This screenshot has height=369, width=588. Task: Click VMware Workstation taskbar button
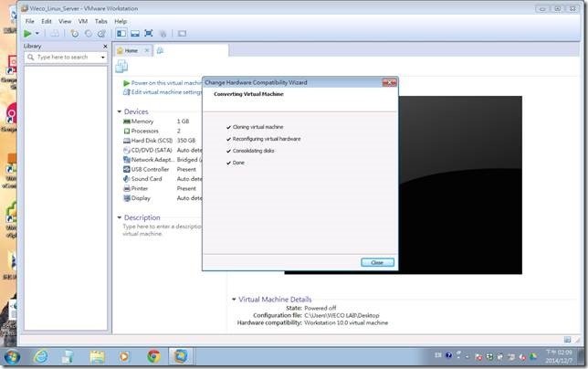click(181, 356)
